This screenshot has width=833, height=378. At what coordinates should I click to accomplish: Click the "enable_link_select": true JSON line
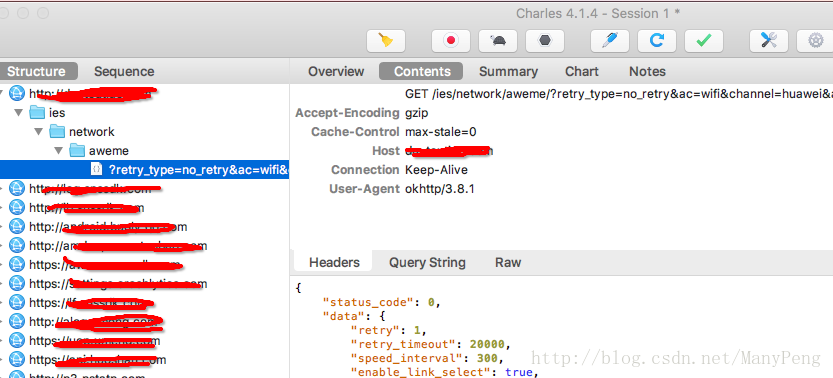[445, 372]
